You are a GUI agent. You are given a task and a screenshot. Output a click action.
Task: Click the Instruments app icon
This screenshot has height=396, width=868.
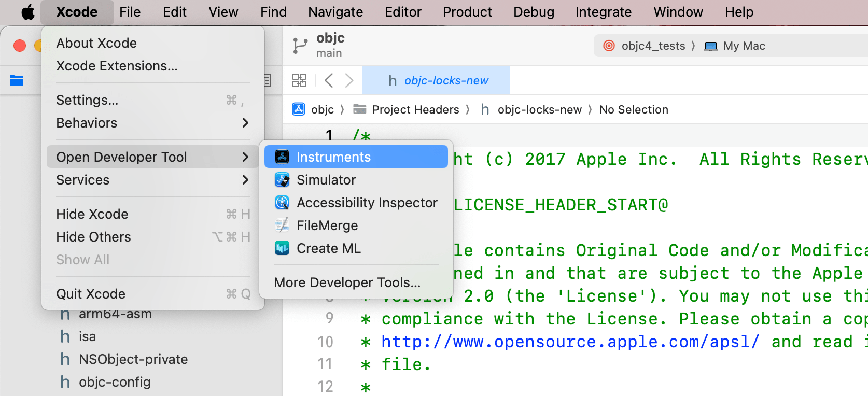[282, 157]
